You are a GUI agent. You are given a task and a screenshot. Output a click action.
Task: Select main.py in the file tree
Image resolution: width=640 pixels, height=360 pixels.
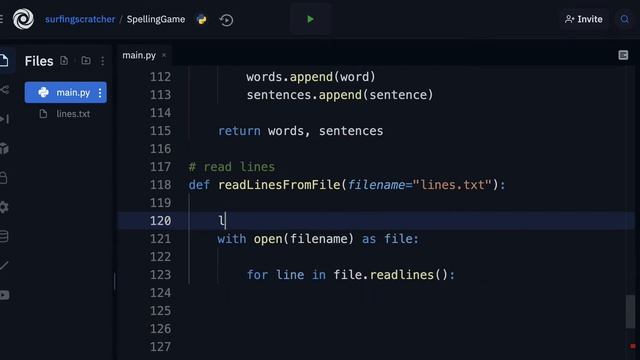65,92
